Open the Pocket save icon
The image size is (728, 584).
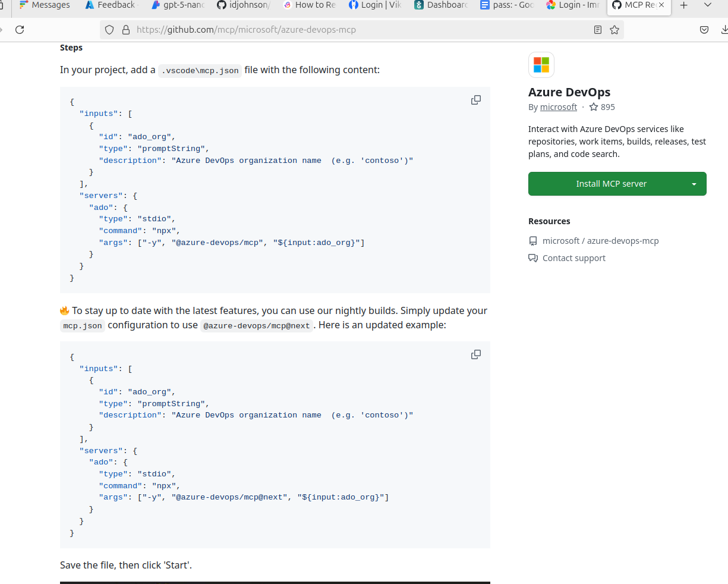pyautogui.click(x=704, y=30)
